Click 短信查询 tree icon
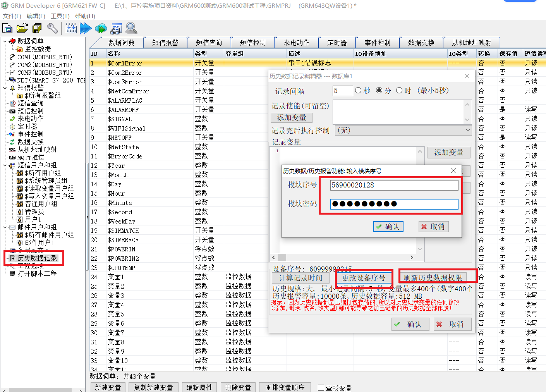 12,103
